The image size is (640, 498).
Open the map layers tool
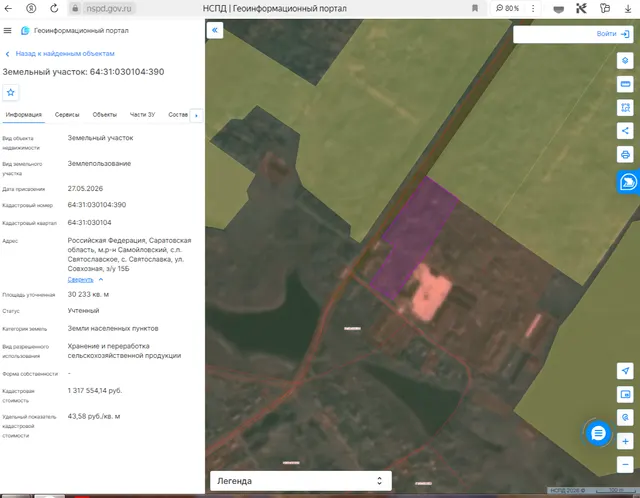[x=625, y=61]
